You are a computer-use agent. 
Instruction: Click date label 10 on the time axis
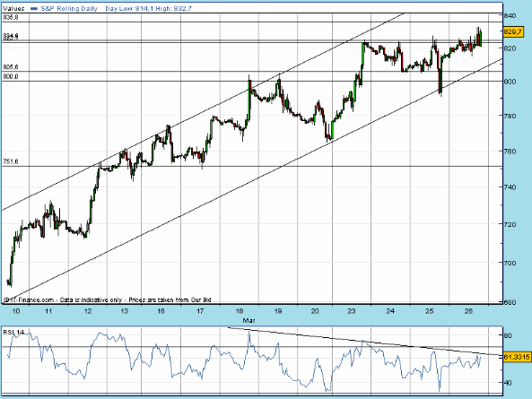click(15, 311)
